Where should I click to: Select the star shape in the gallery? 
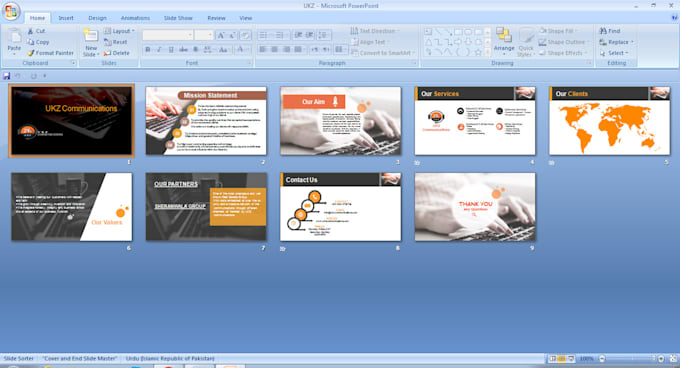click(x=478, y=52)
